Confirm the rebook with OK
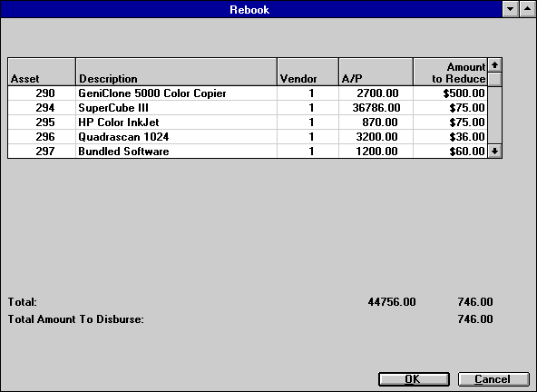 [x=414, y=379]
